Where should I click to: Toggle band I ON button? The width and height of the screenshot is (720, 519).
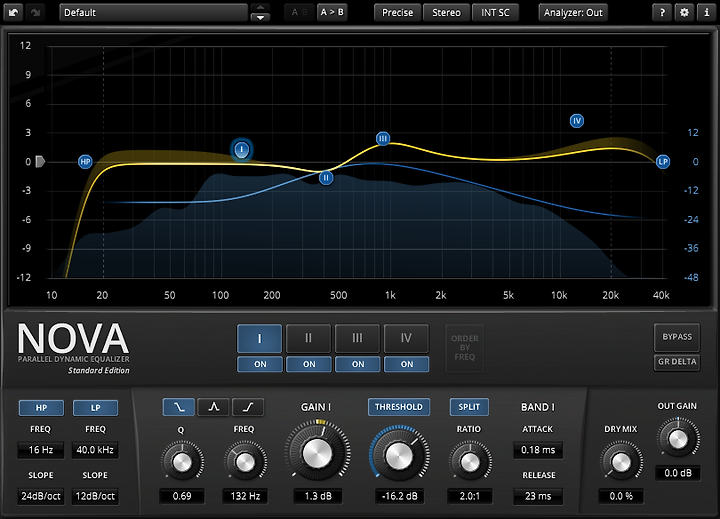(x=260, y=364)
